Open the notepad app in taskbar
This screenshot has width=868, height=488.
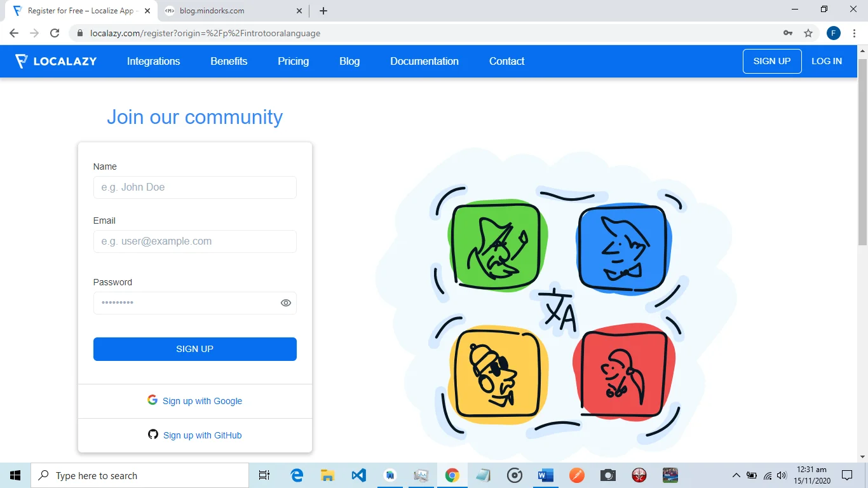click(x=483, y=475)
